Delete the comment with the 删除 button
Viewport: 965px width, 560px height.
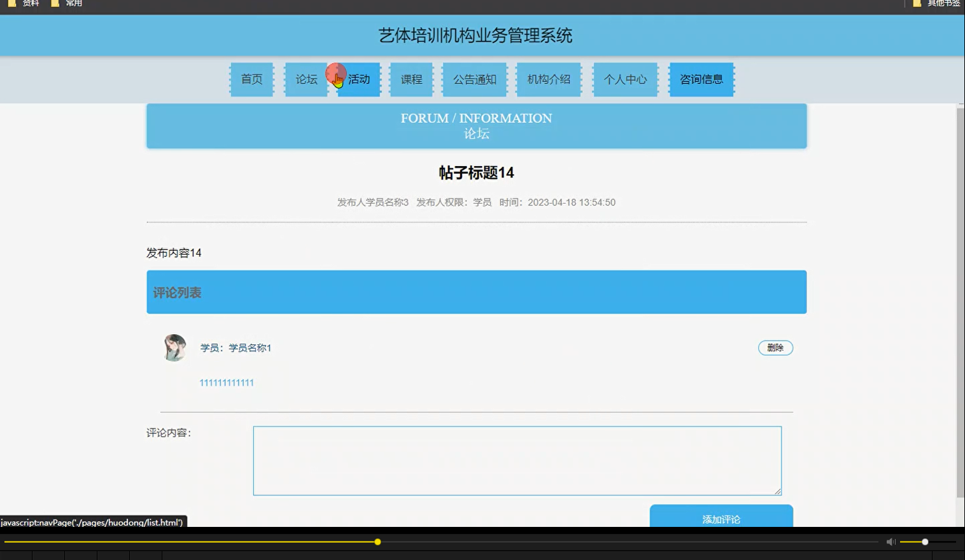click(775, 347)
